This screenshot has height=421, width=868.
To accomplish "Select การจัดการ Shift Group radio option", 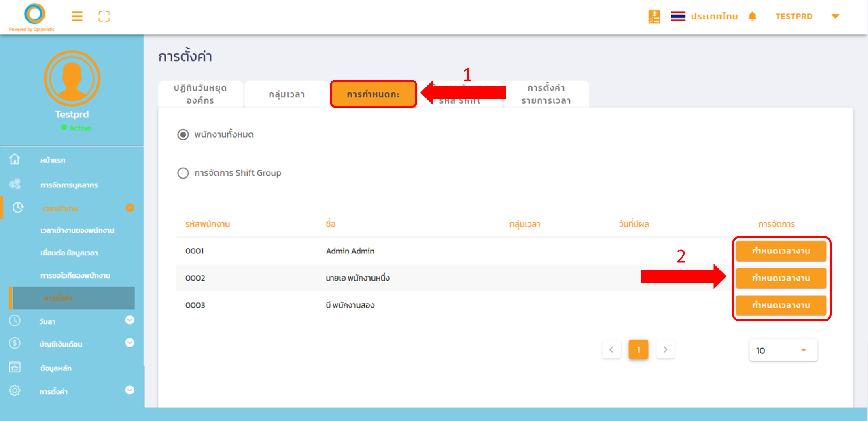I will click(183, 173).
